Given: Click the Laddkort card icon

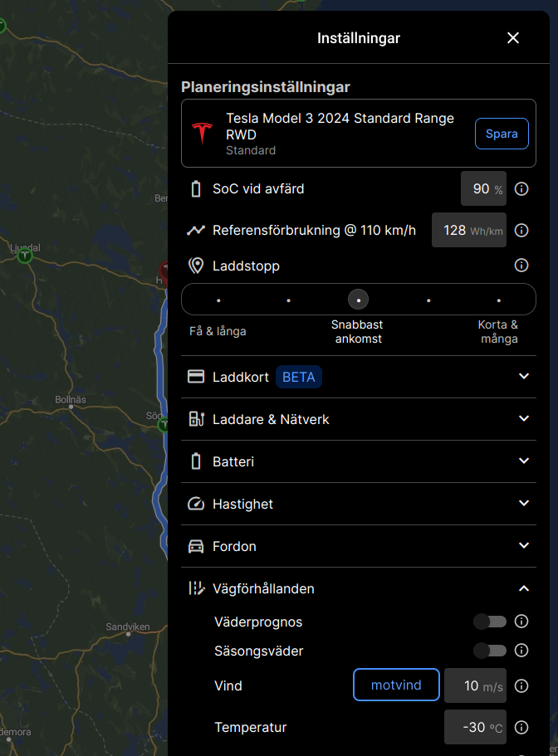Looking at the screenshot, I should (196, 377).
